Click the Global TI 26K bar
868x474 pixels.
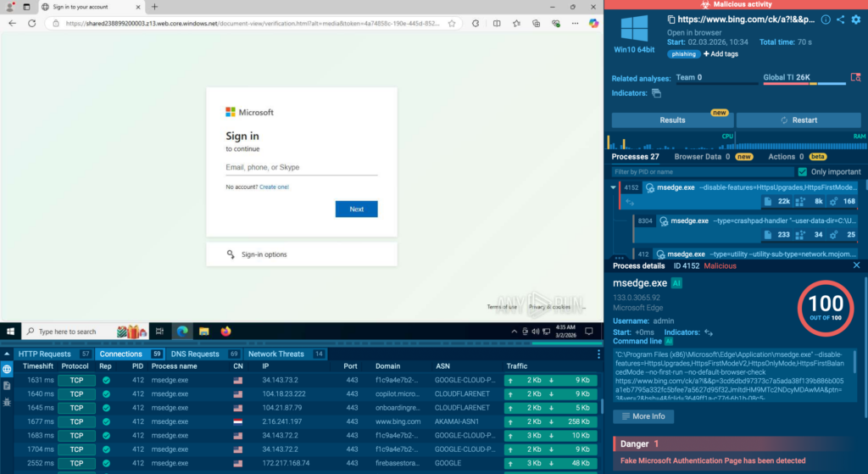click(x=804, y=78)
